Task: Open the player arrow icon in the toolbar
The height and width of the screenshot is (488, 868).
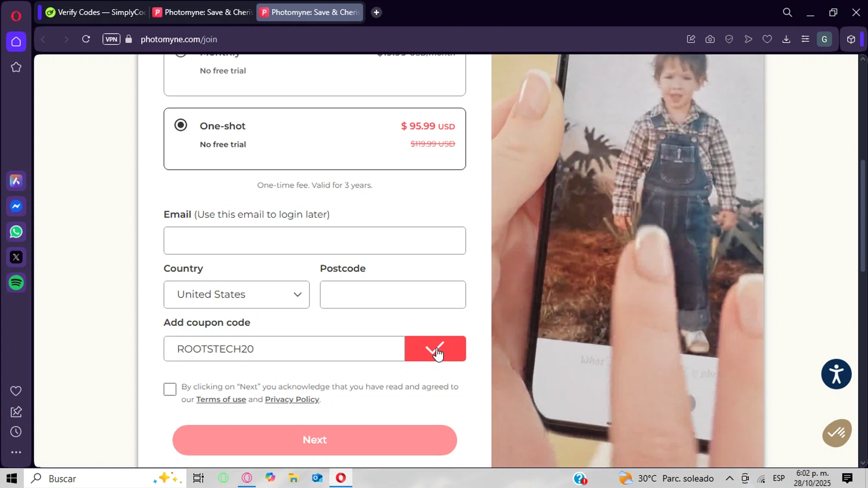Action: pos(748,39)
